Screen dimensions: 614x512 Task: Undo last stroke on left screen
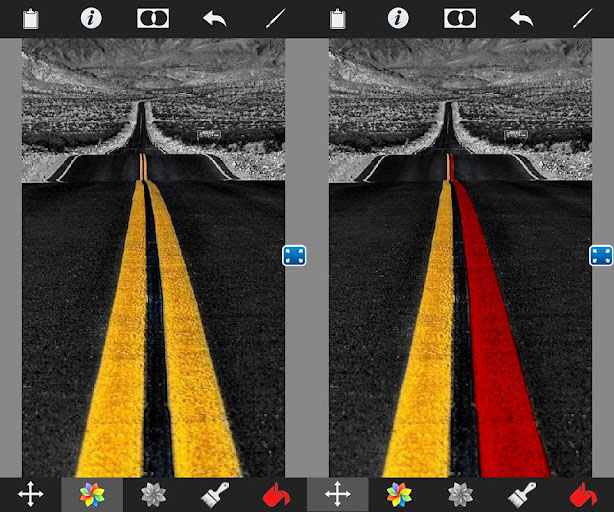pyautogui.click(x=215, y=19)
